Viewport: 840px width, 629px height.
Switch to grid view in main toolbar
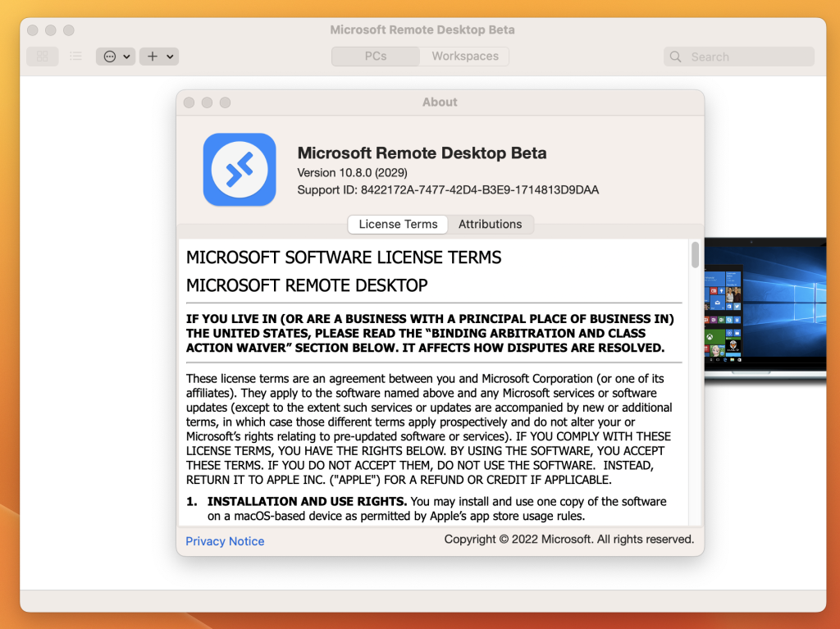[43, 57]
